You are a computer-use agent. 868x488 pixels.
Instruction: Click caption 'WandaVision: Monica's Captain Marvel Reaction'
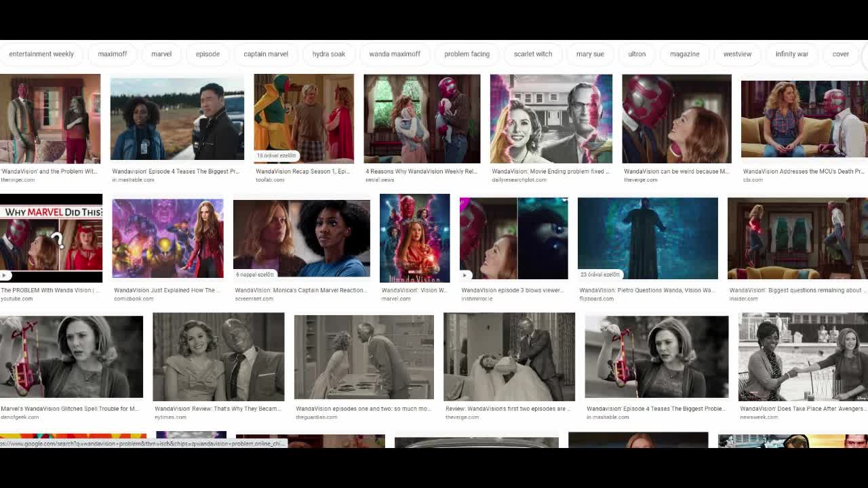301,290
